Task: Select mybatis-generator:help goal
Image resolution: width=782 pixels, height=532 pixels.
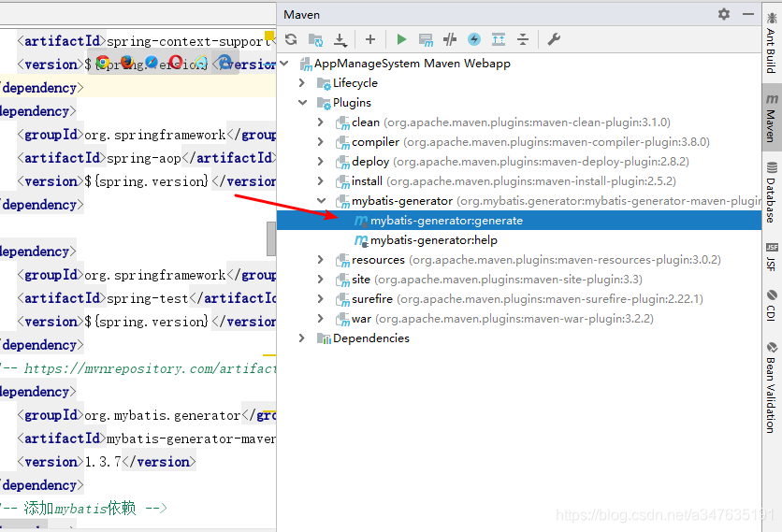Action: point(519,240)
